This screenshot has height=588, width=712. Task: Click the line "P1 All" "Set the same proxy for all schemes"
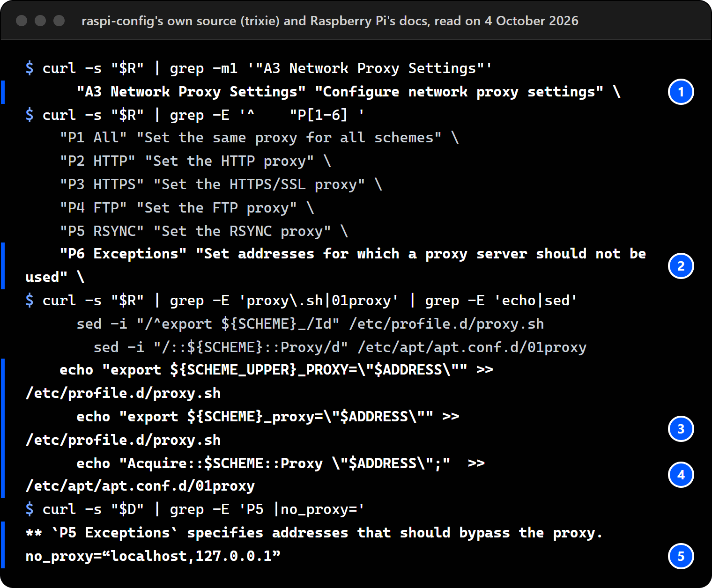click(x=259, y=138)
